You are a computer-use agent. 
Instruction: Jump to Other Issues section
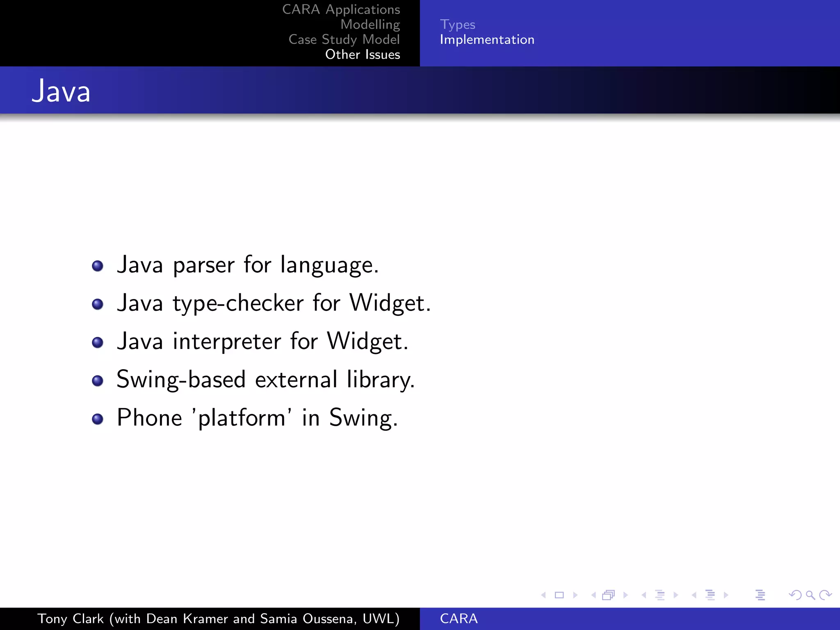(x=363, y=54)
